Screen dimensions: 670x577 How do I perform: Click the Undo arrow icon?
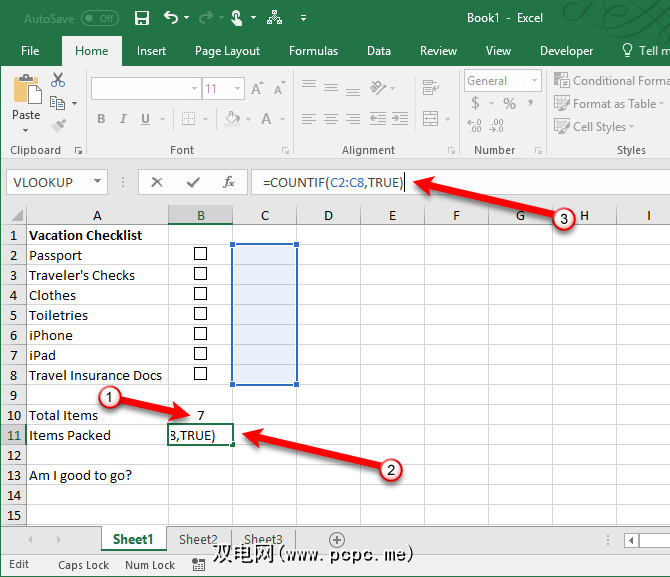pyautogui.click(x=171, y=18)
